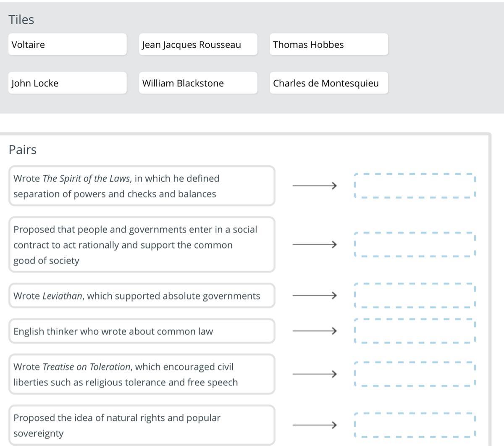Click the Leviathan description box
The height and width of the screenshot is (446, 504).
142,296
